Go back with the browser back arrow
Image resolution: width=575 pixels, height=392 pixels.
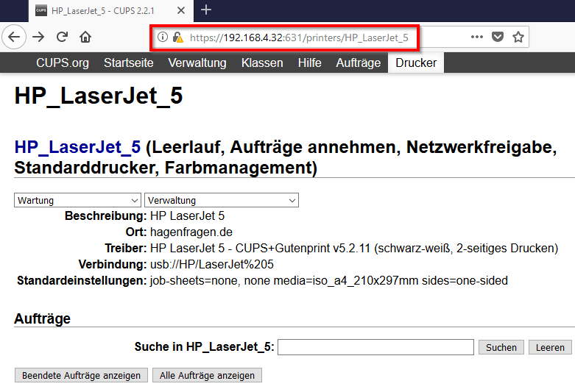(x=14, y=37)
